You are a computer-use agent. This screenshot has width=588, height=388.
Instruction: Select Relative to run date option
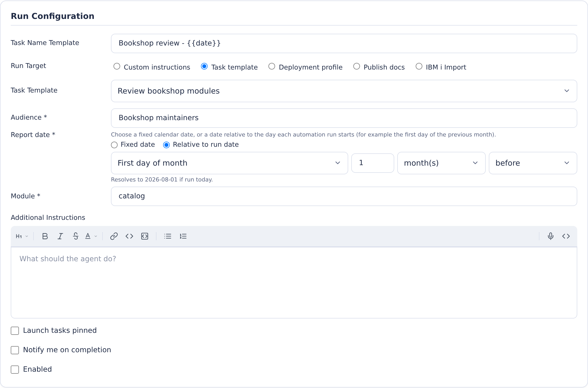pos(166,145)
